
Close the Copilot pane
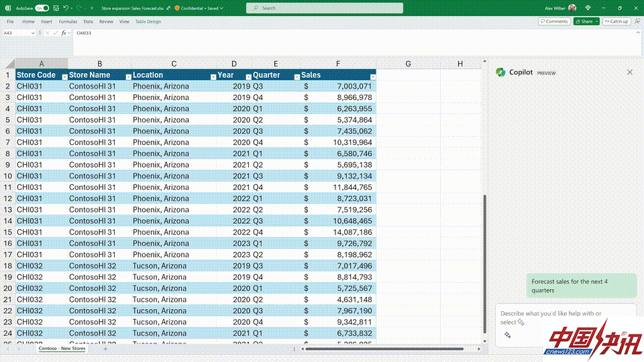tap(630, 72)
